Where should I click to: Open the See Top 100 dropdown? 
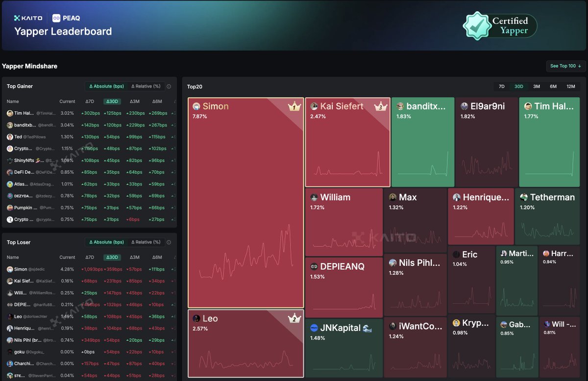(x=566, y=66)
